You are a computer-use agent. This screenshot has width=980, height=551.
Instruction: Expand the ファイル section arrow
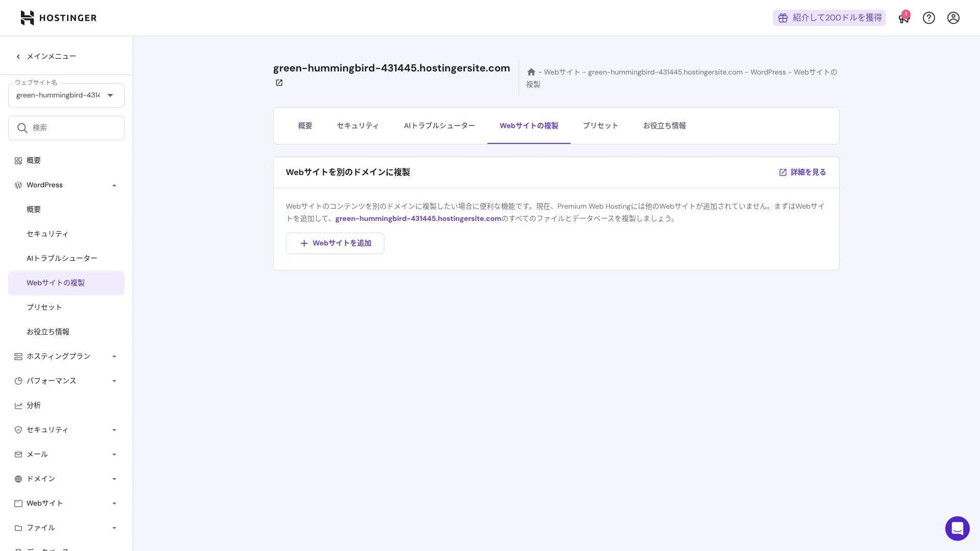114,528
